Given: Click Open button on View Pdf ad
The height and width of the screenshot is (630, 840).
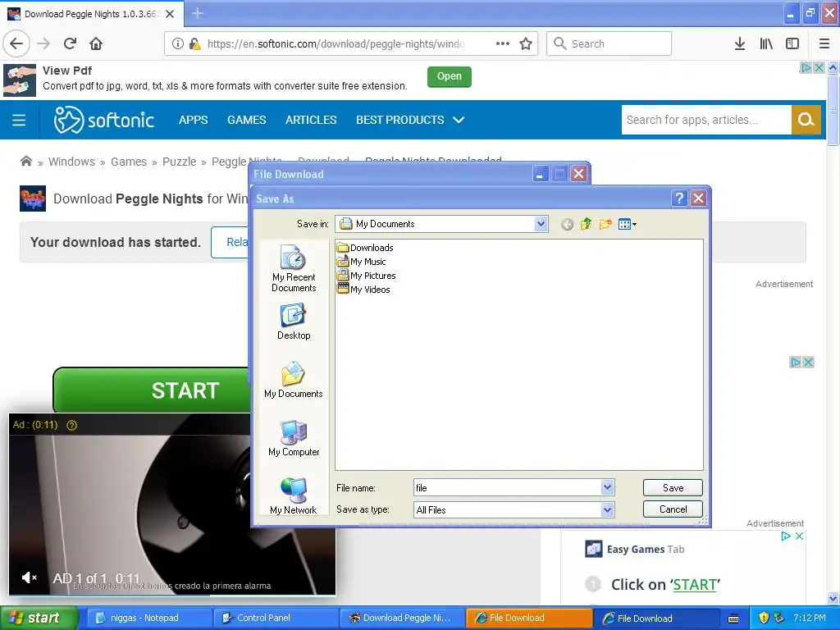Looking at the screenshot, I should 449,76.
